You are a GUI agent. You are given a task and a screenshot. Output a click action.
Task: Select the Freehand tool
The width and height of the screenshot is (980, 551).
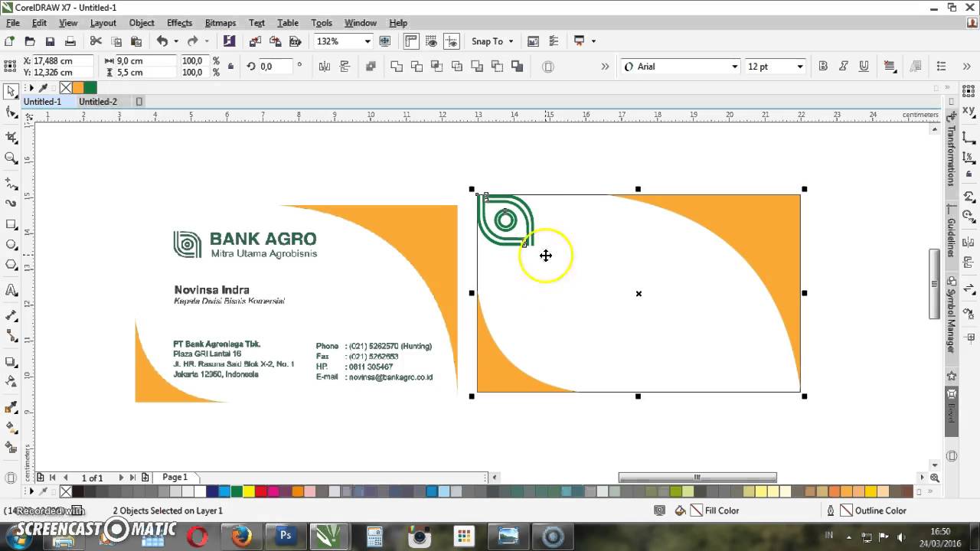point(11,184)
